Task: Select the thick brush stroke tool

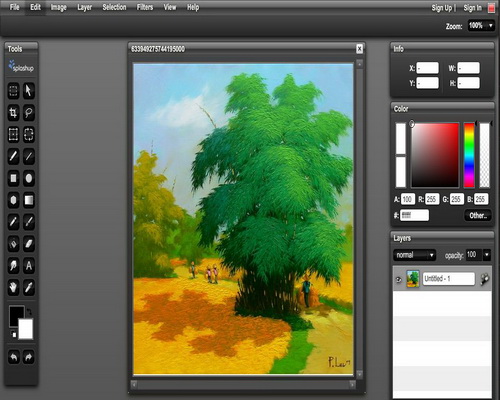Action: (13, 156)
